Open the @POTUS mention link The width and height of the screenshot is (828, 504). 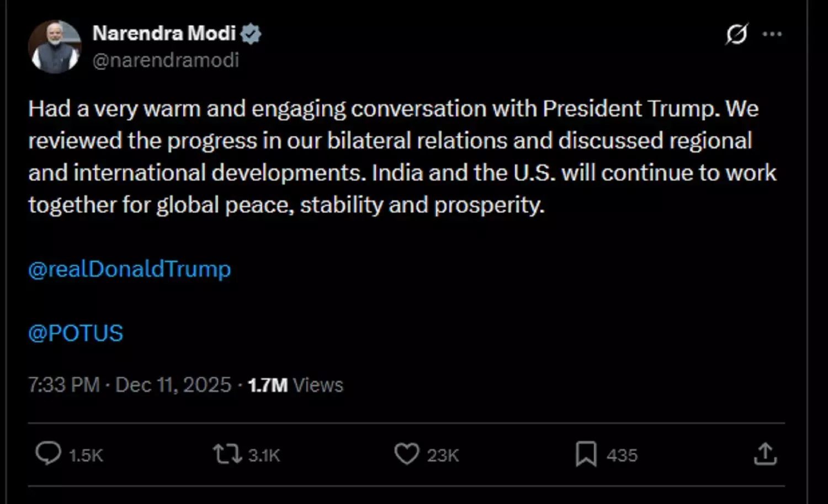click(76, 333)
